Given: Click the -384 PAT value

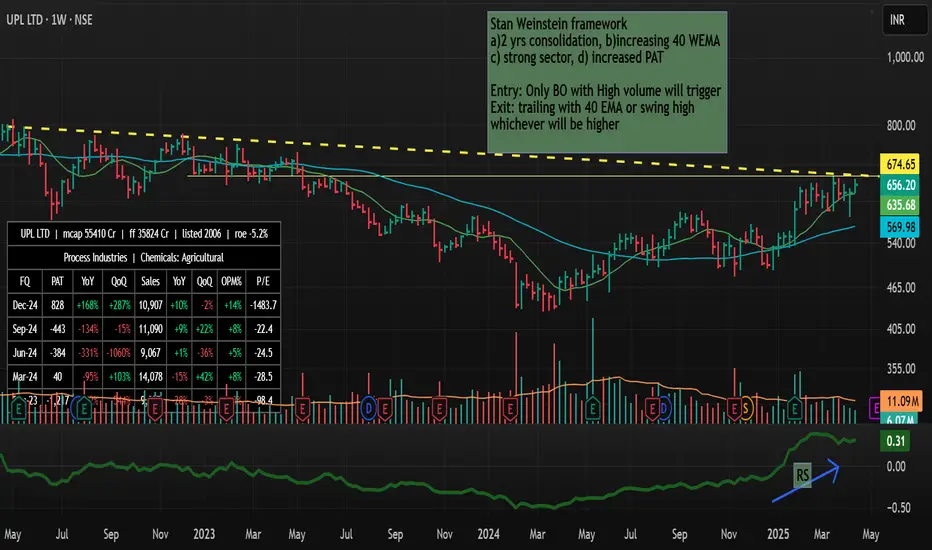Looking at the screenshot, I should pos(57,353).
